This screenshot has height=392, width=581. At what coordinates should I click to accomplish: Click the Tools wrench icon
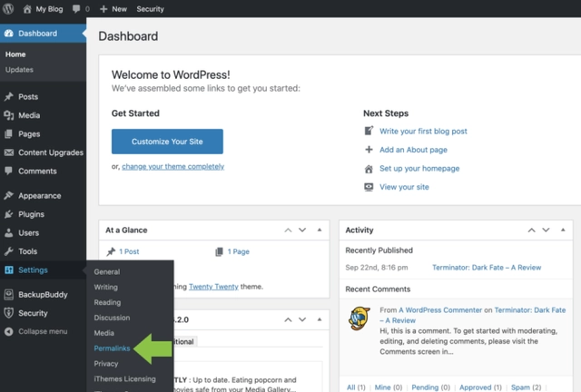point(9,251)
